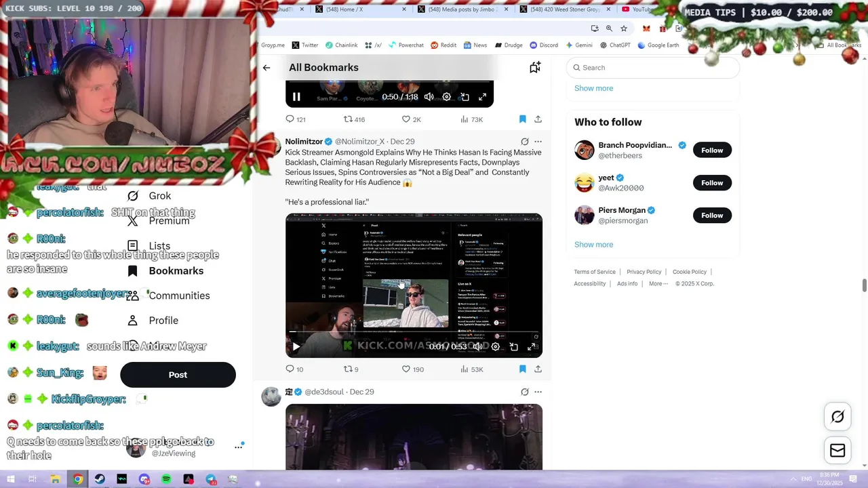The height and width of the screenshot is (488, 868).
Task: Go back with the All Bookmarks arrow
Action: point(267,68)
